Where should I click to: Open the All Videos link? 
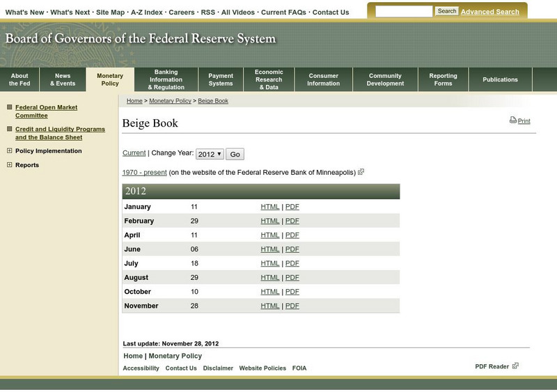tap(238, 12)
